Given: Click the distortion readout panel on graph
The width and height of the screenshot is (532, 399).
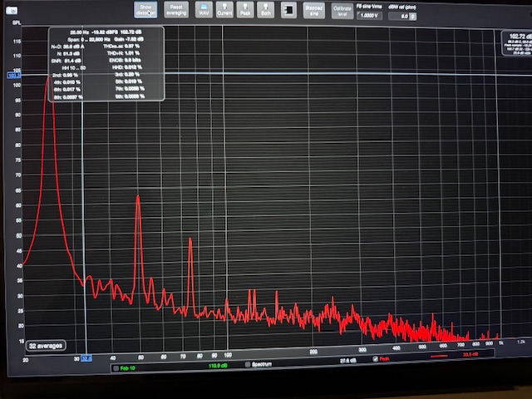Looking at the screenshot, I should click(106, 63).
